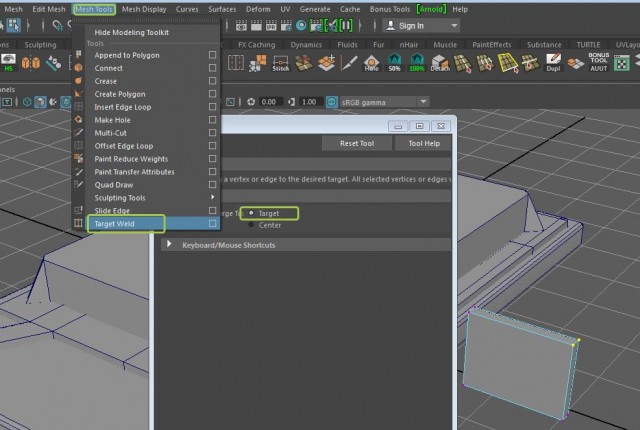
Task: Choose Hide Modeling Toolkit
Action: (131, 32)
